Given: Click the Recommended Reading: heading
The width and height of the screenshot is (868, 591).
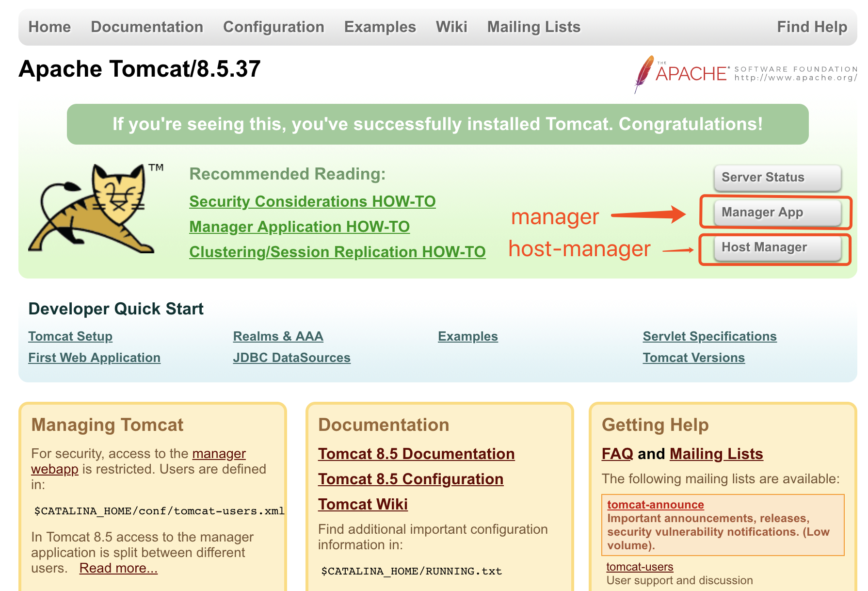Looking at the screenshot, I should click(287, 174).
